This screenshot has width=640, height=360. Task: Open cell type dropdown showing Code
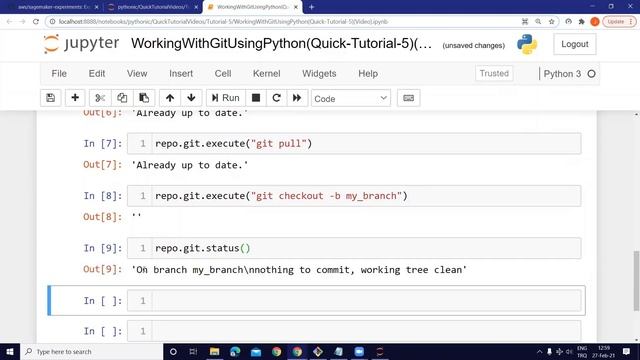point(351,98)
